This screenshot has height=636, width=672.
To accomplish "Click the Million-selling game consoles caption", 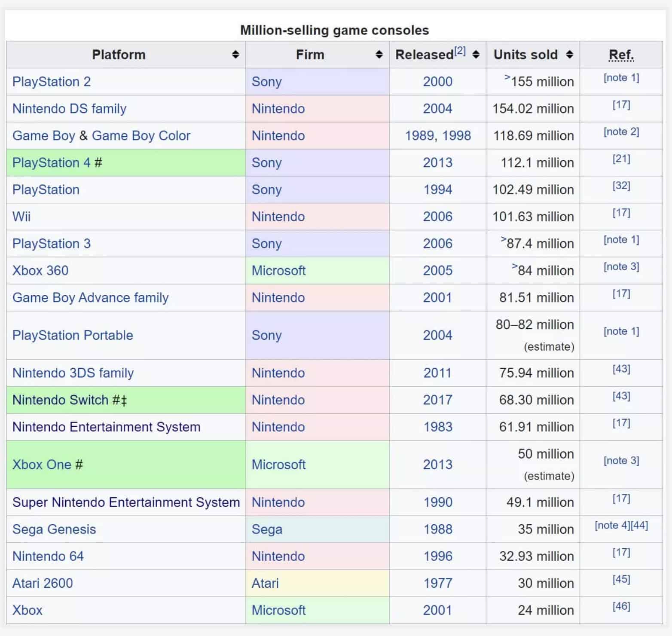I will tap(334, 30).
